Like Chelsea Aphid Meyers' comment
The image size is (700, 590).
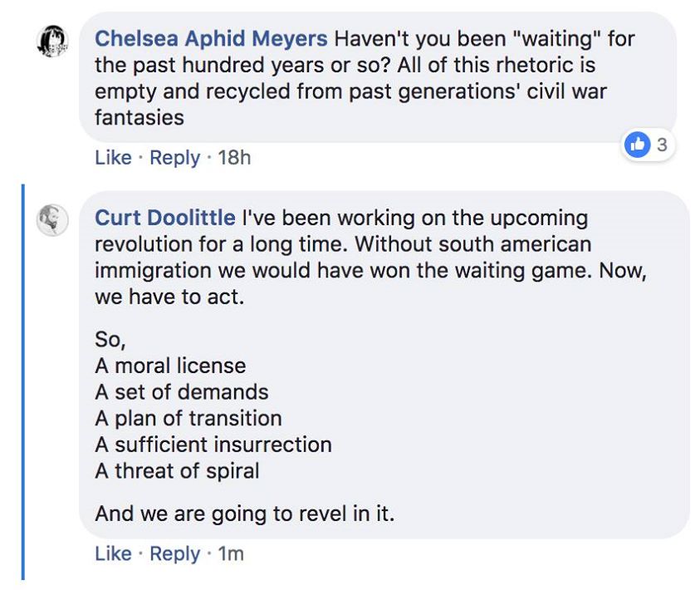113,157
